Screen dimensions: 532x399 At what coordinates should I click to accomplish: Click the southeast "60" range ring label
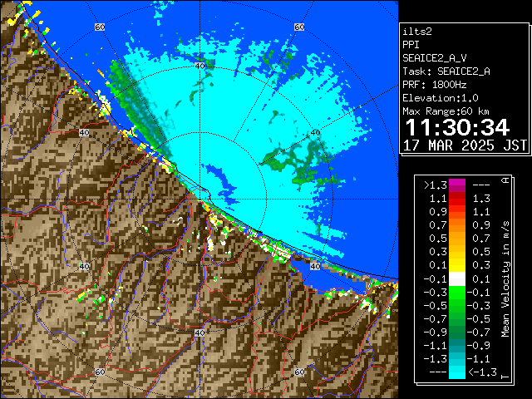point(299,372)
